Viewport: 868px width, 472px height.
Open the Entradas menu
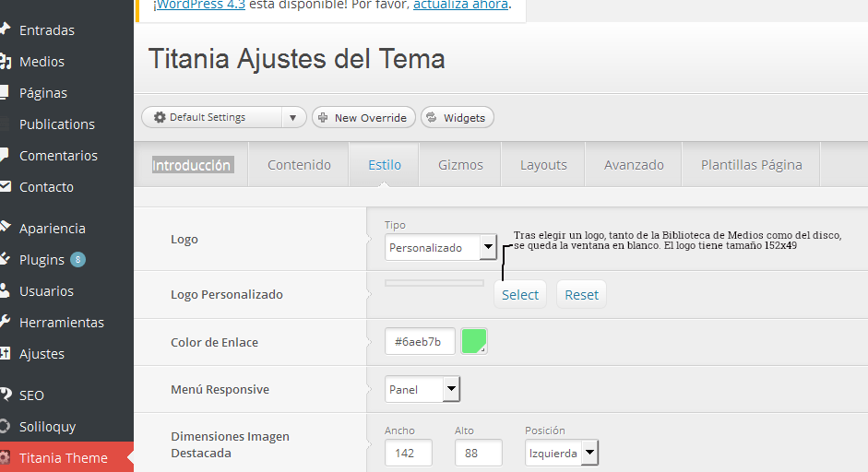coord(46,29)
